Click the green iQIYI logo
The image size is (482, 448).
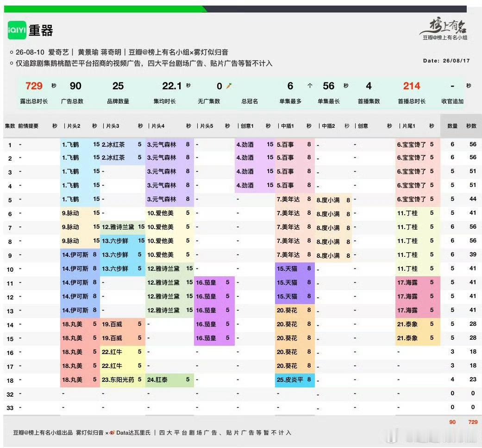pos(17,30)
